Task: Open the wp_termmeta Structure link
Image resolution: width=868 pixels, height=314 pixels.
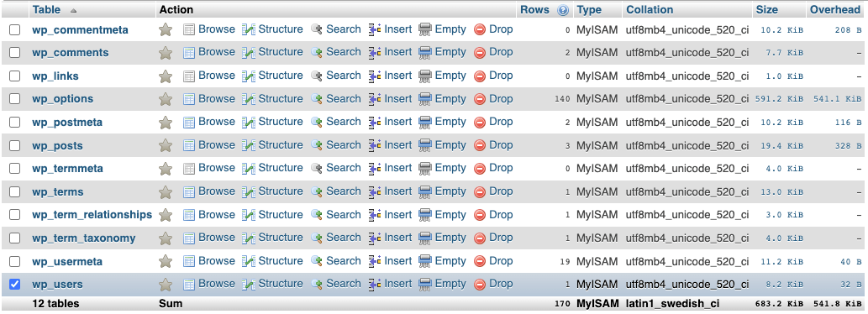Action: click(281, 168)
